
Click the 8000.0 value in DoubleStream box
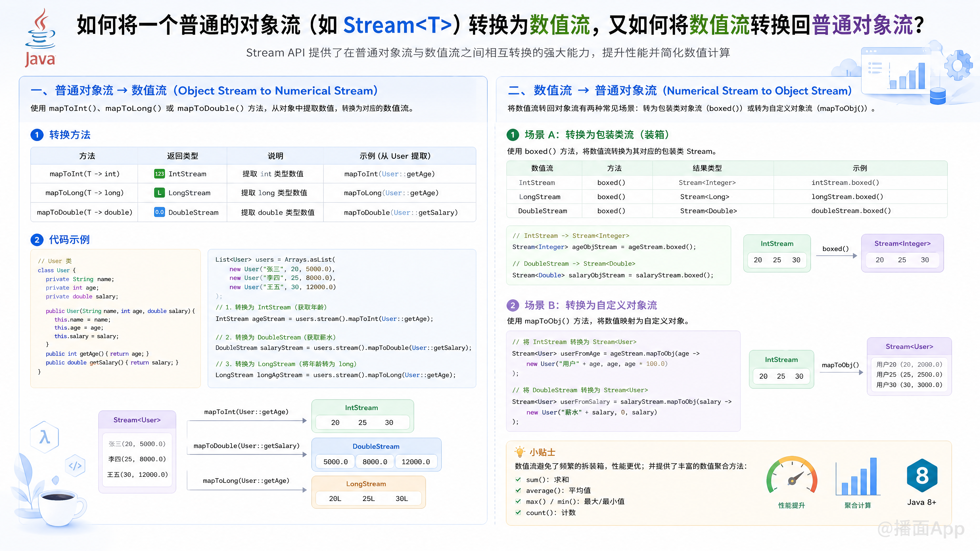[x=375, y=462]
